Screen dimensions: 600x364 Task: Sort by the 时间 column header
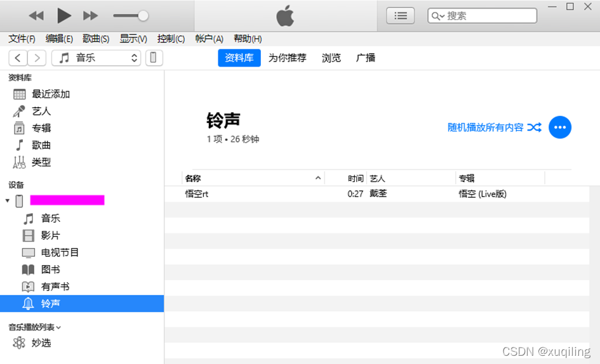345,178
